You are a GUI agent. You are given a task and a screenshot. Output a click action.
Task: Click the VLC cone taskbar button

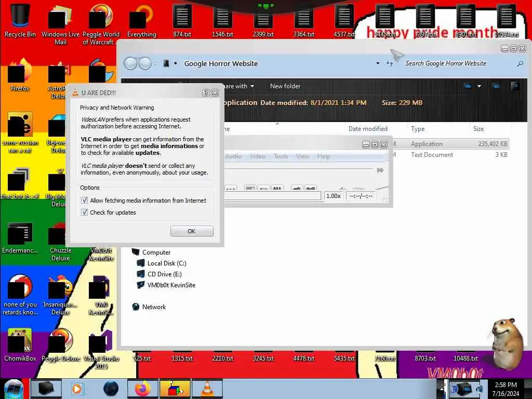pyautogui.click(x=207, y=389)
